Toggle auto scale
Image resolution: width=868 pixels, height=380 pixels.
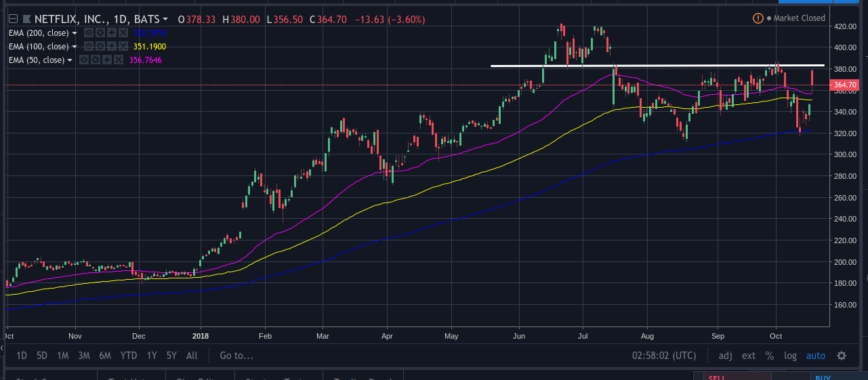coord(816,356)
